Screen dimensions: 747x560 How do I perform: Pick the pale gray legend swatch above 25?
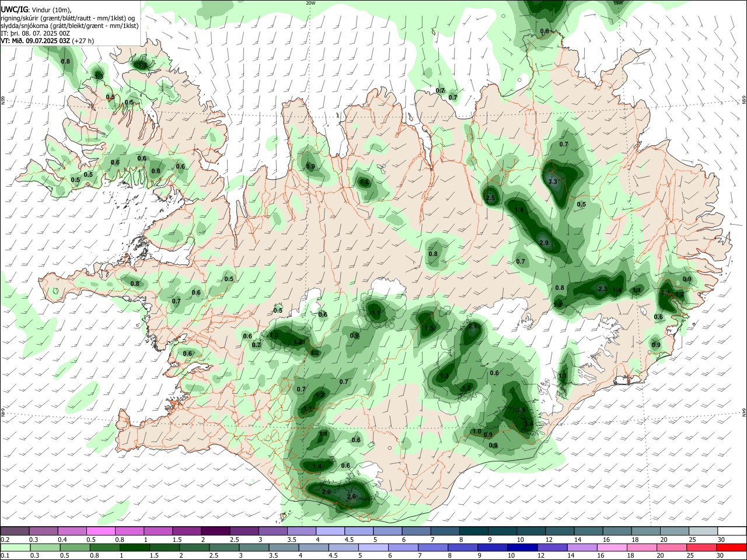point(703,531)
